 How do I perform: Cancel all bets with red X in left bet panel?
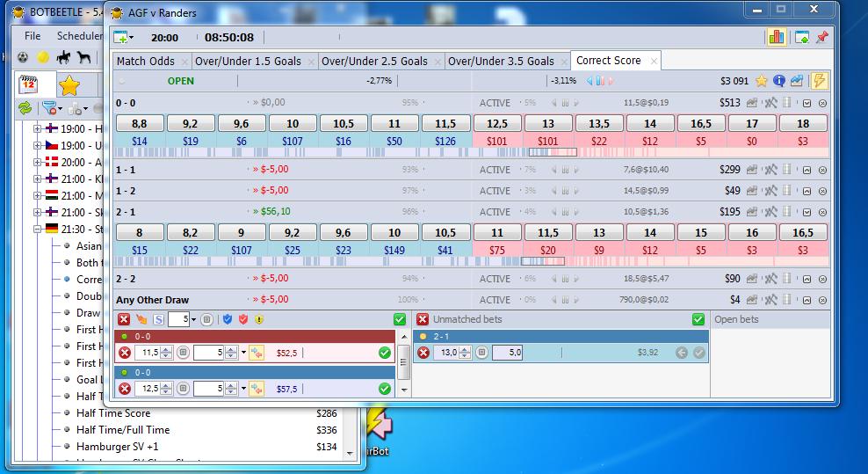(124, 319)
